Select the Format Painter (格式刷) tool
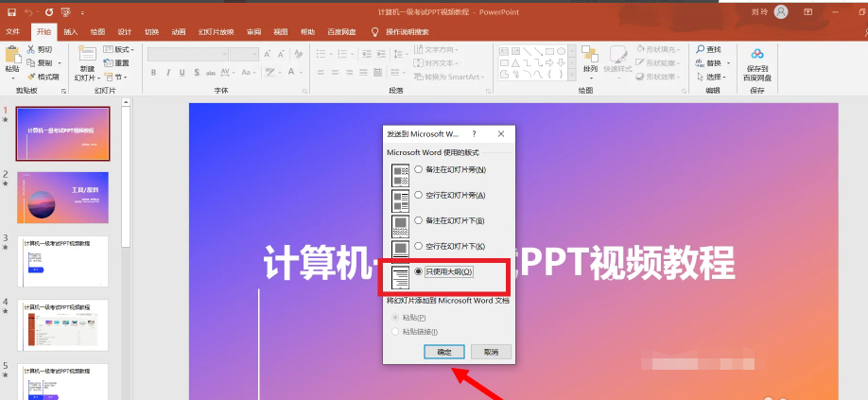The image size is (868, 400). tap(43, 77)
